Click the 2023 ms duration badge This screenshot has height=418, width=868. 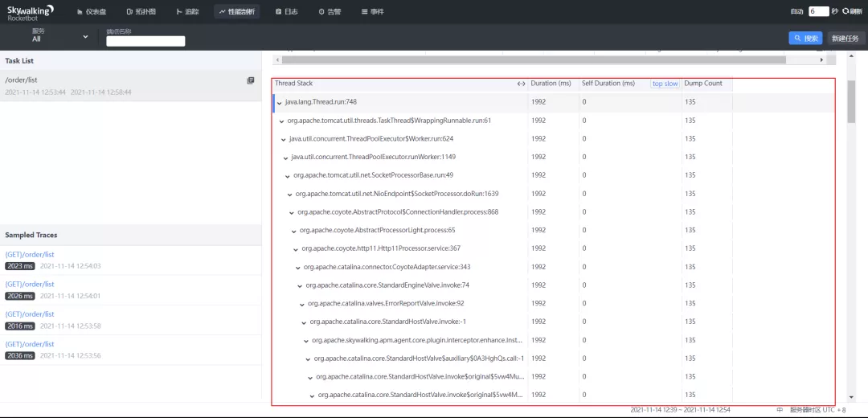pyautogui.click(x=20, y=266)
